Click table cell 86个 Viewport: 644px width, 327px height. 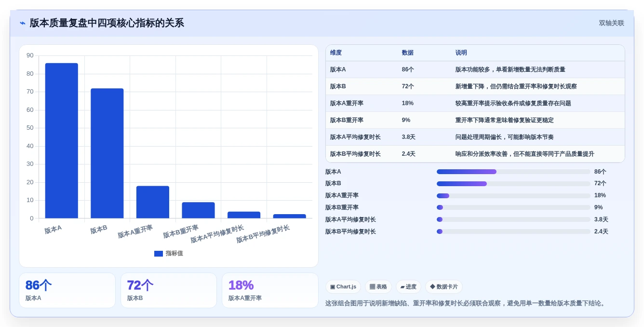408,69
